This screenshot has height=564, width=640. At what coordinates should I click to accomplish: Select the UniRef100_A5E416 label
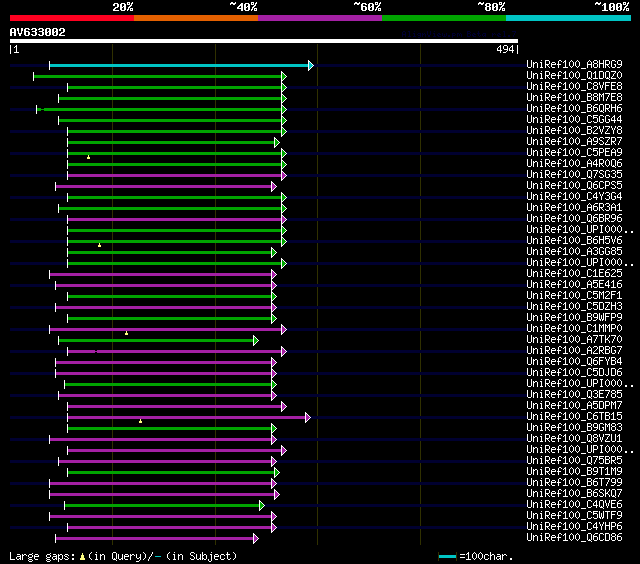574,285
